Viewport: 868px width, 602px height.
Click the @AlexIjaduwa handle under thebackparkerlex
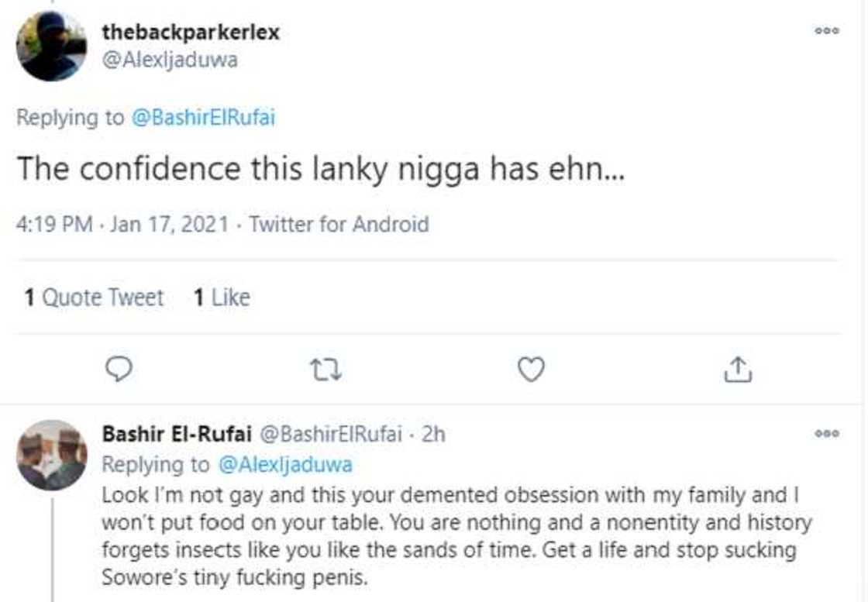click(169, 60)
